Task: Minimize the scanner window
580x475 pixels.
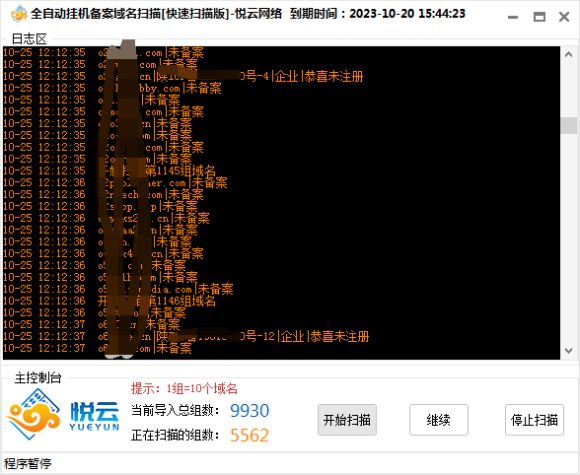Action: click(513, 17)
